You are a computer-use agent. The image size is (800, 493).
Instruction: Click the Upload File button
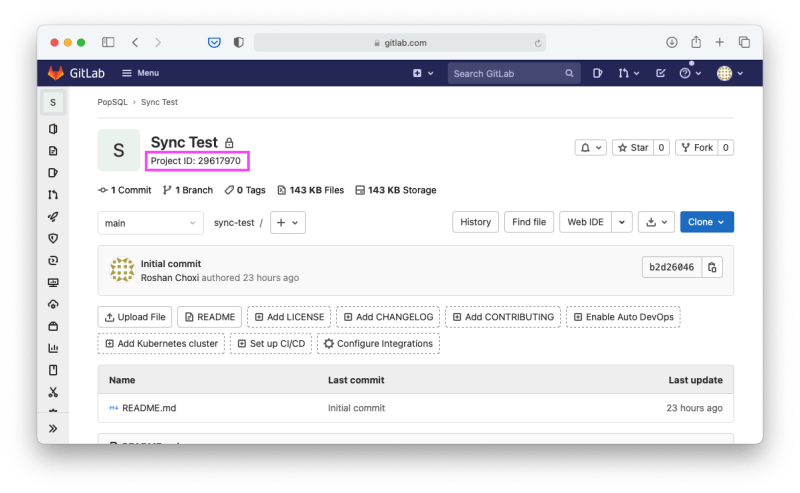tap(135, 317)
